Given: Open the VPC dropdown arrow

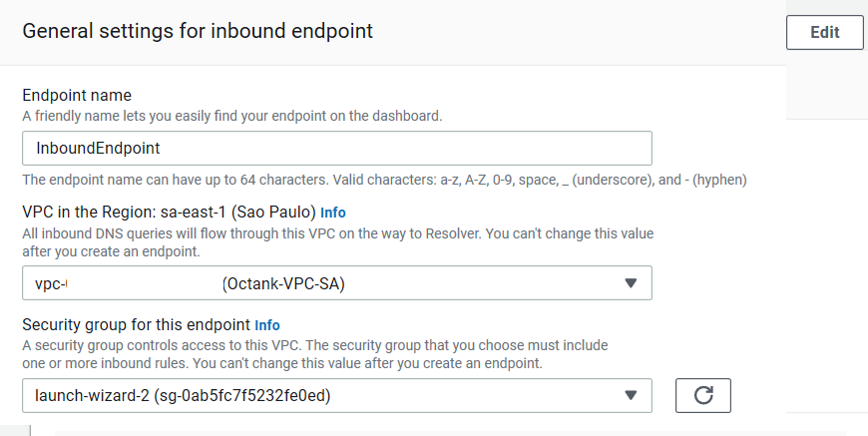Looking at the screenshot, I should 630,283.
